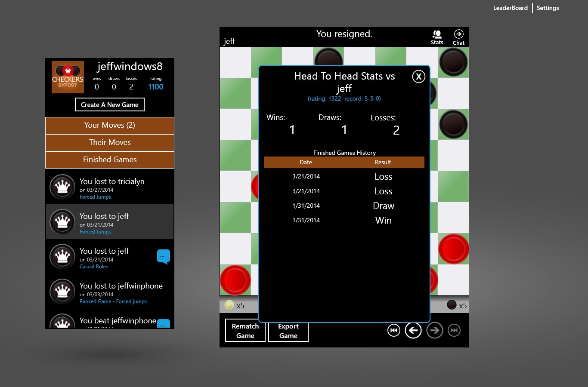This screenshot has width=588, height=387.
Task: Expand the Their Moves section
Action: (109, 142)
